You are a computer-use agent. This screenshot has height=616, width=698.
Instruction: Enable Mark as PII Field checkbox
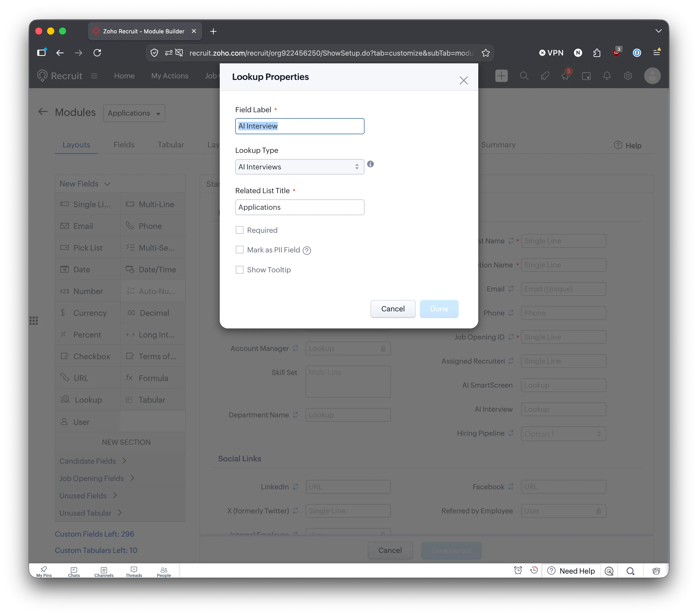pyautogui.click(x=239, y=250)
